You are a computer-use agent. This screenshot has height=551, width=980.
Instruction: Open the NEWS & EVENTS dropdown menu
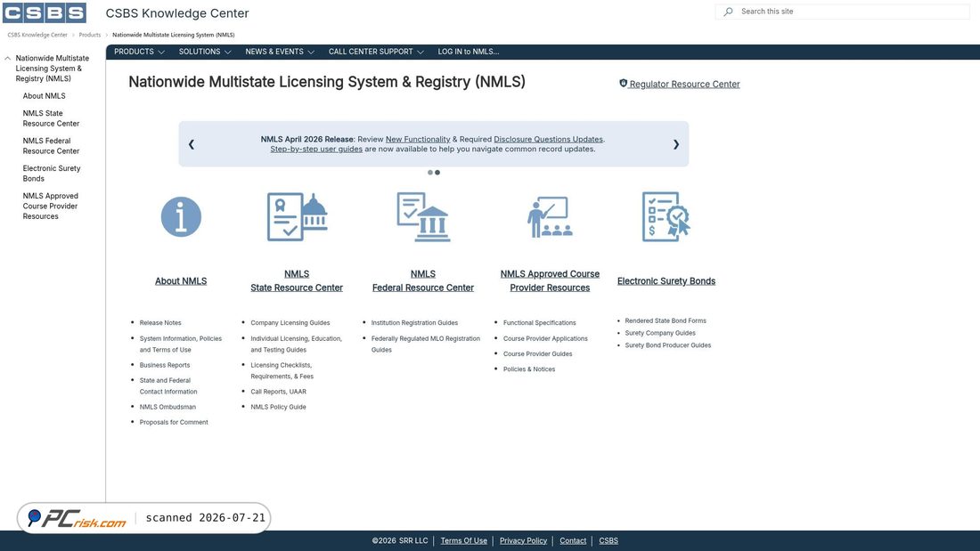pos(280,52)
